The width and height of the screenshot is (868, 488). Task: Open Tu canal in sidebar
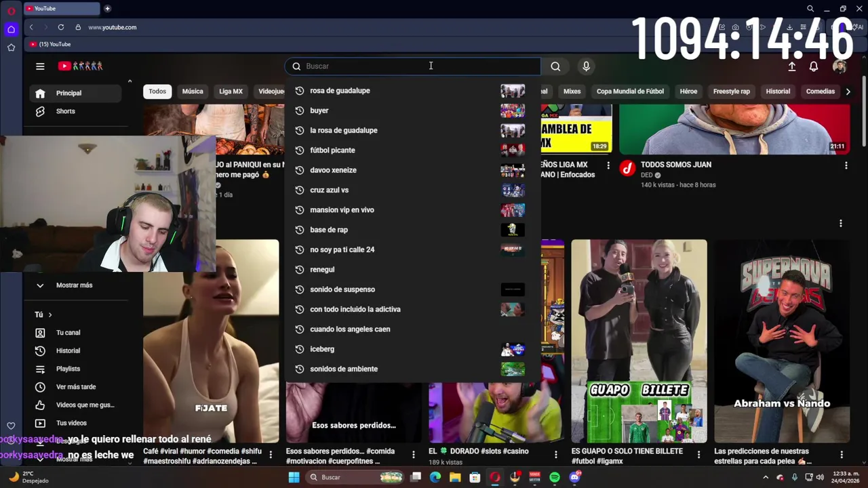pos(75,333)
